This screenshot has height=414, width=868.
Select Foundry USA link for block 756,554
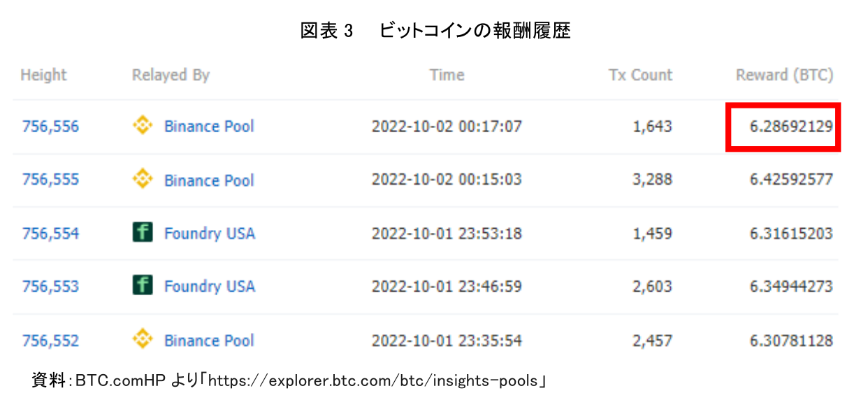[x=210, y=234]
